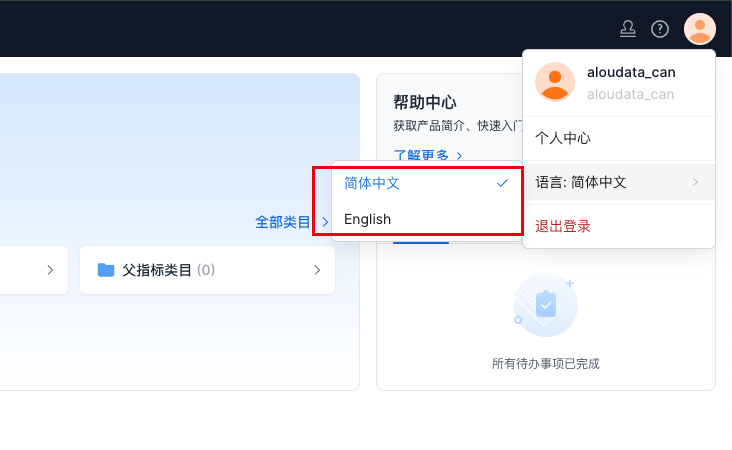Select 简体中文 language option
The image size is (732, 450).
click(372, 183)
